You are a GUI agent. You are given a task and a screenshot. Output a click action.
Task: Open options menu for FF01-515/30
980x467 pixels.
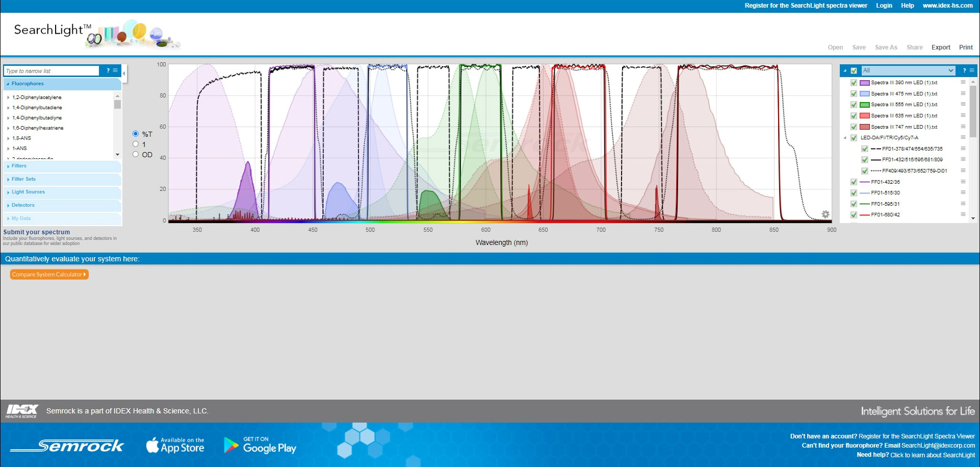[963, 192]
